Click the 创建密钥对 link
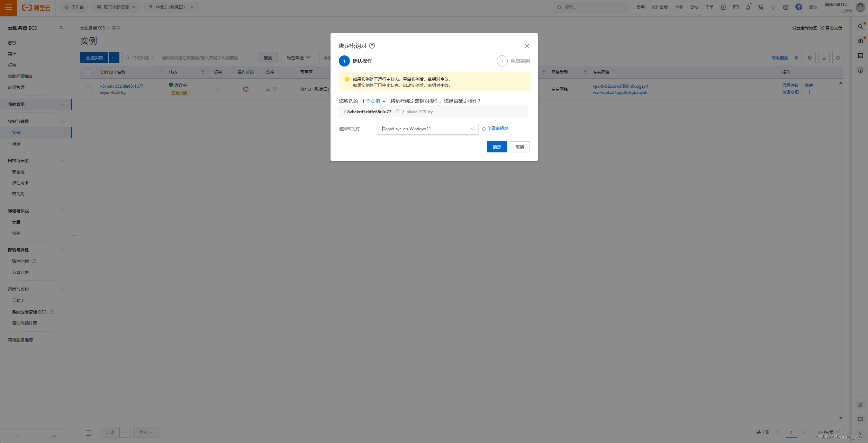 click(x=497, y=129)
